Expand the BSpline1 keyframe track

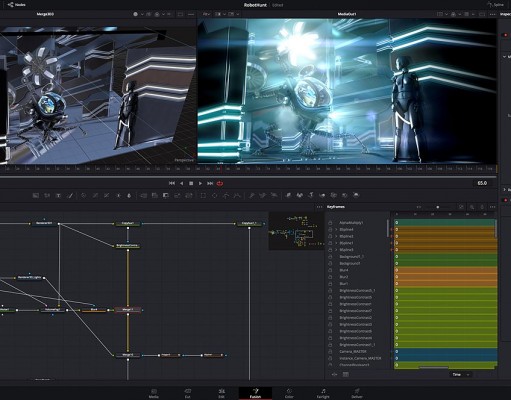point(336,243)
